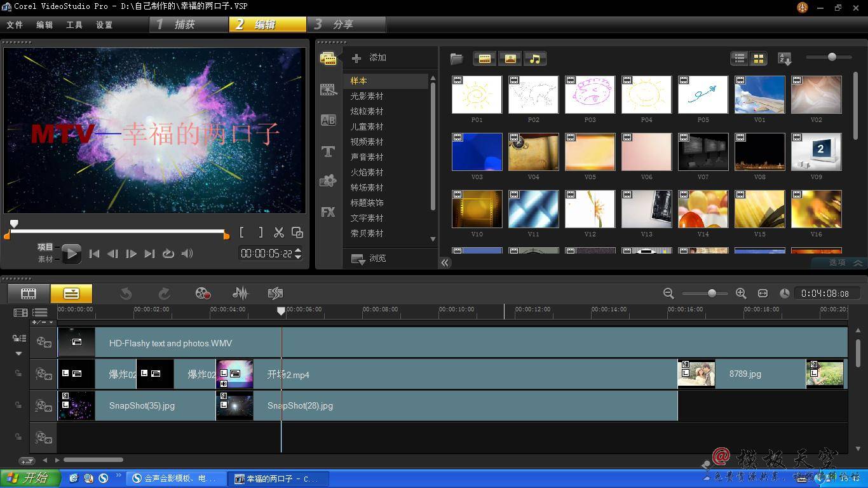Open the Media library panel icon
Image resolution: width=868 pixels, height=488 pixels.
pyautogui.click(x=328, y=58)
